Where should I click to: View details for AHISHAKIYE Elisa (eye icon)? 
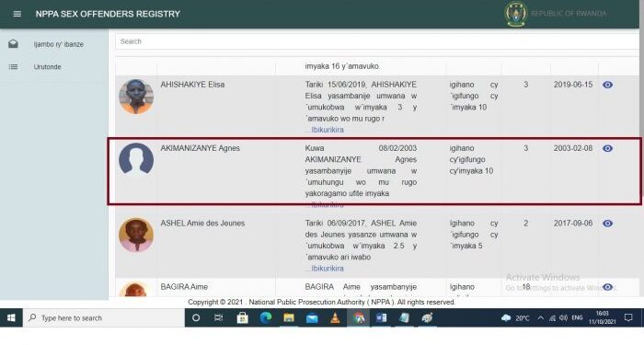coord(607,85)
